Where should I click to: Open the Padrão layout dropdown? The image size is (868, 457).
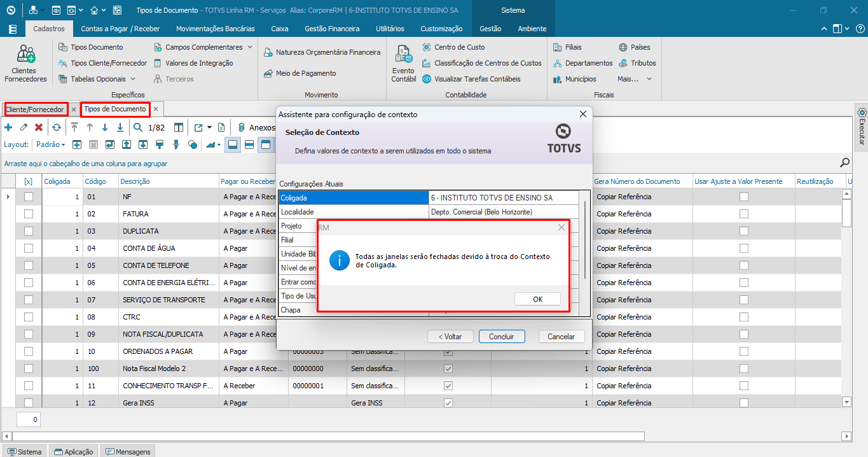(x=51, y=144)
